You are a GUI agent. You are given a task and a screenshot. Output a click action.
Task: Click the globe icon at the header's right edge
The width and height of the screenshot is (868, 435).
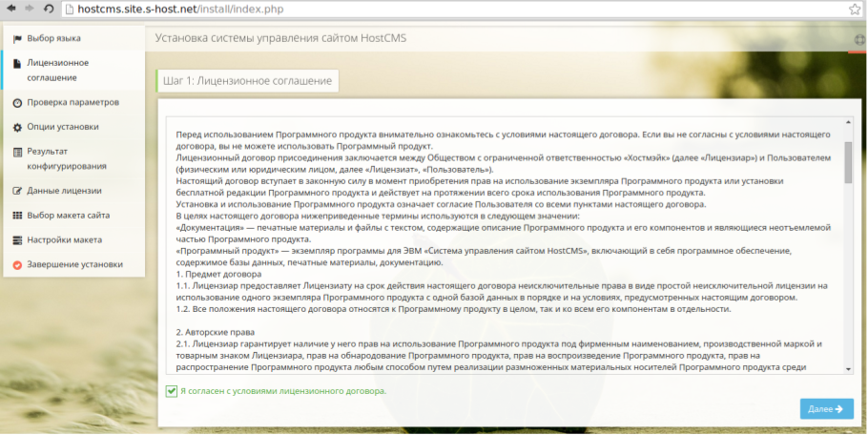pos(859,40)
